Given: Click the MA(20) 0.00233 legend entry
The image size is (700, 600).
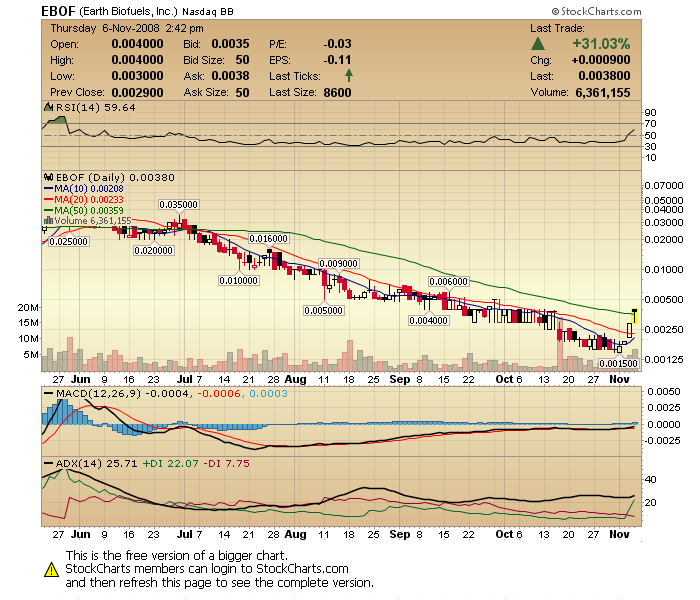Looking at the screenshot, I should pyautogui.click(x=89, y=200).
